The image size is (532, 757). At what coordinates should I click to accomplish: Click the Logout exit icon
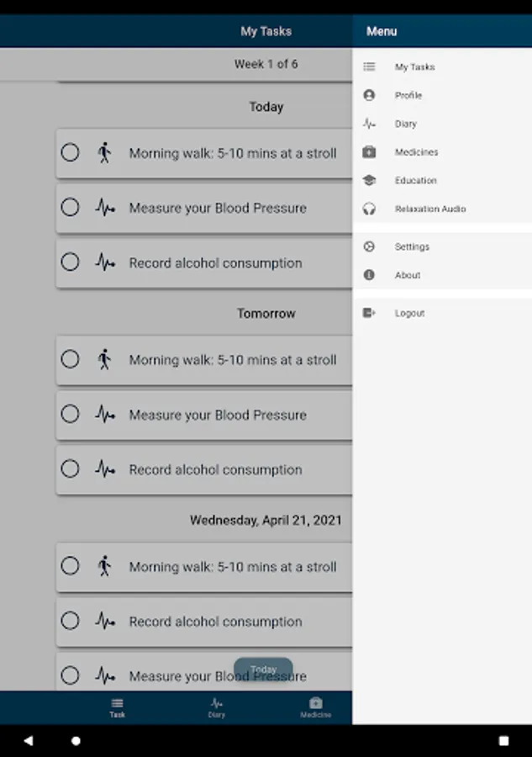(x=369, y=313)
